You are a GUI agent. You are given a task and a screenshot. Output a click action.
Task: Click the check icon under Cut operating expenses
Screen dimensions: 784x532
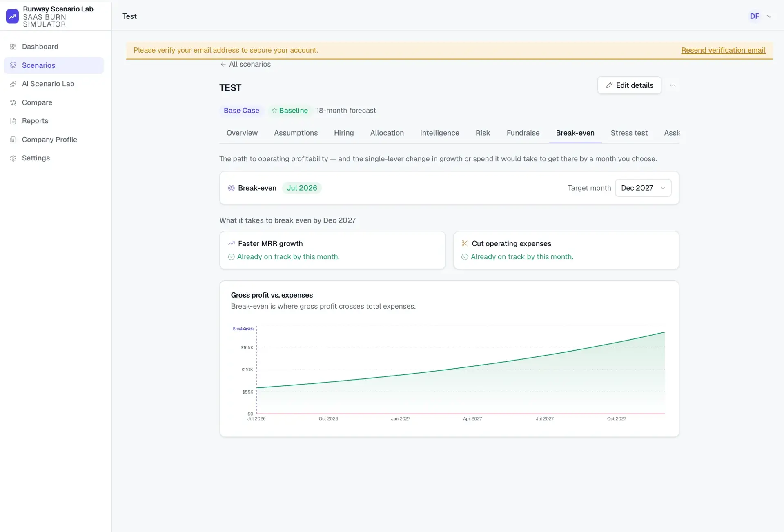(x=465, y=257)
